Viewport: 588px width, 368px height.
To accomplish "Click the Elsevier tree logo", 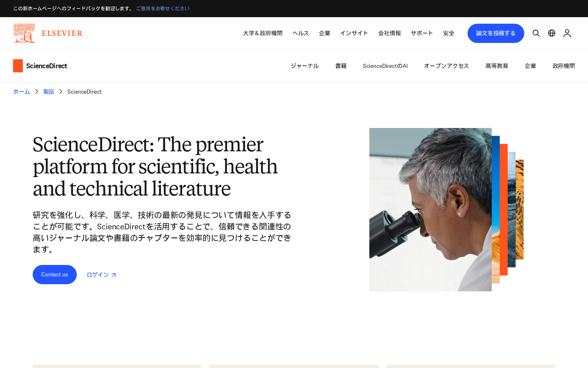I will (24, 33).
